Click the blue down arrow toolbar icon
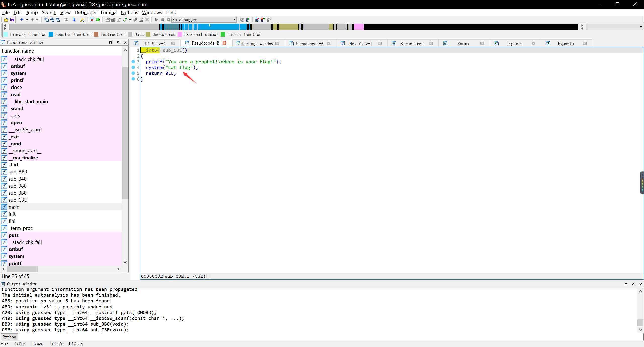The image size is (644, 347). click(x=74, y=20)
